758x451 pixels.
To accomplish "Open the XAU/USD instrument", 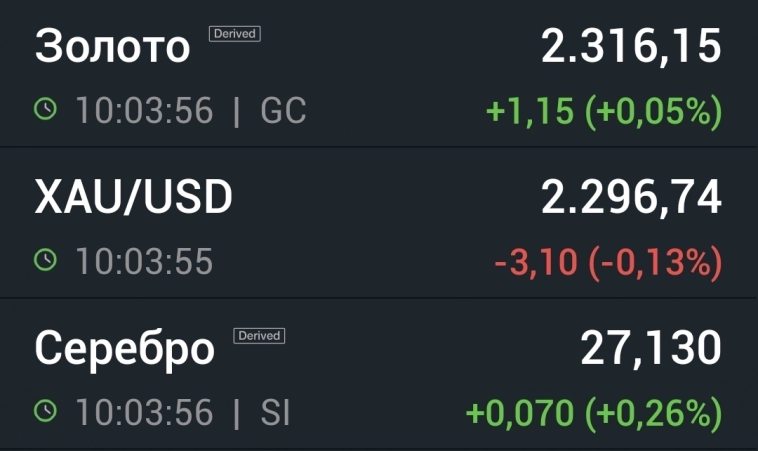I will tap(133, 198).
